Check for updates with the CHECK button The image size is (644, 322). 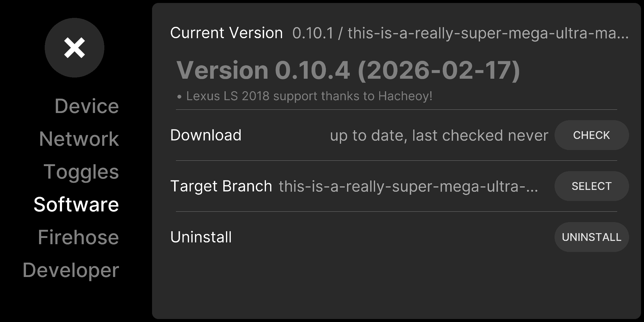592,135
